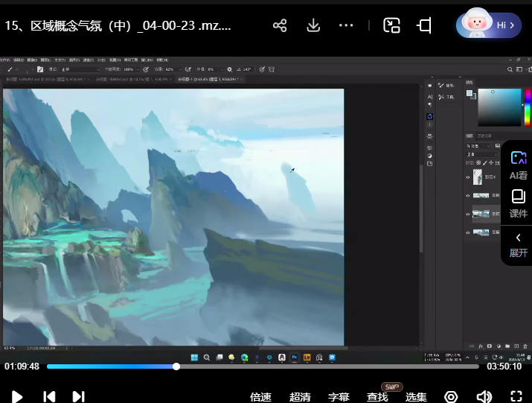Click the share icon in top bar

click(x=280, y=25)
